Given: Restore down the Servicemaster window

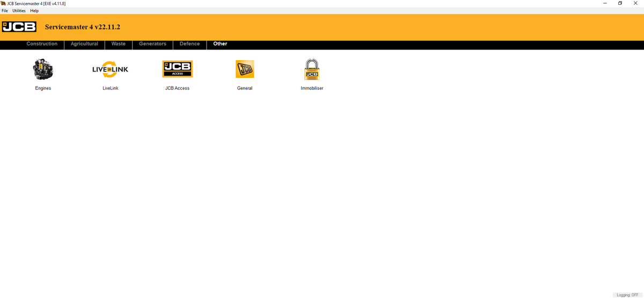Looking at the screenshot, I should pyautogui.click(x=620, y=3).
